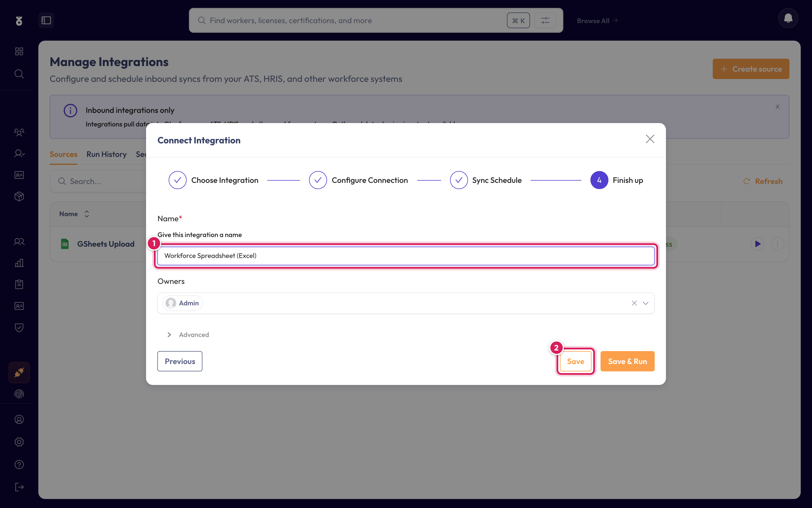Open the user check icon in sidebar

click(19, 154)
